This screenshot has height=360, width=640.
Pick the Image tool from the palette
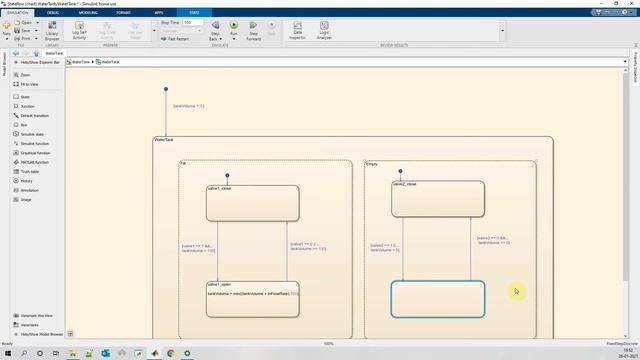point(22,200)
